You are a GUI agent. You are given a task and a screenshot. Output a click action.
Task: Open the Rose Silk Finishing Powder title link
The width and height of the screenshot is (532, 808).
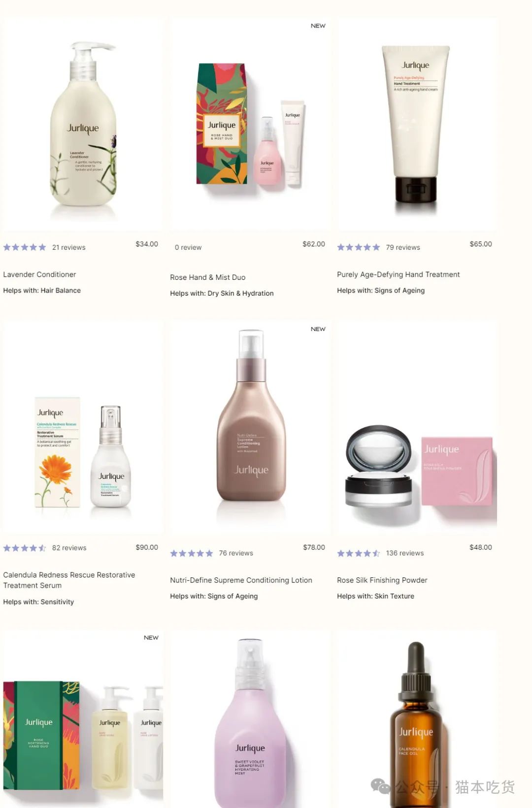[382, 580]
